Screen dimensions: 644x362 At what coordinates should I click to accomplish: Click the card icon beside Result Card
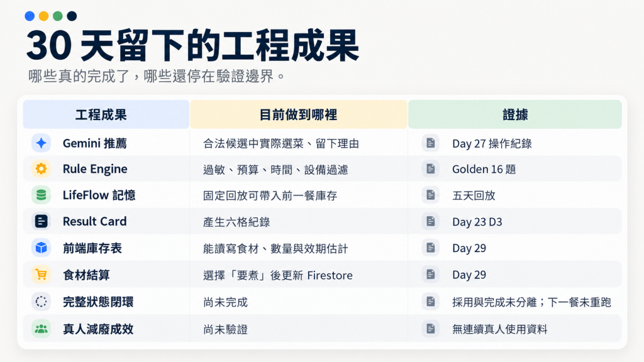click(x=41, y=221)
